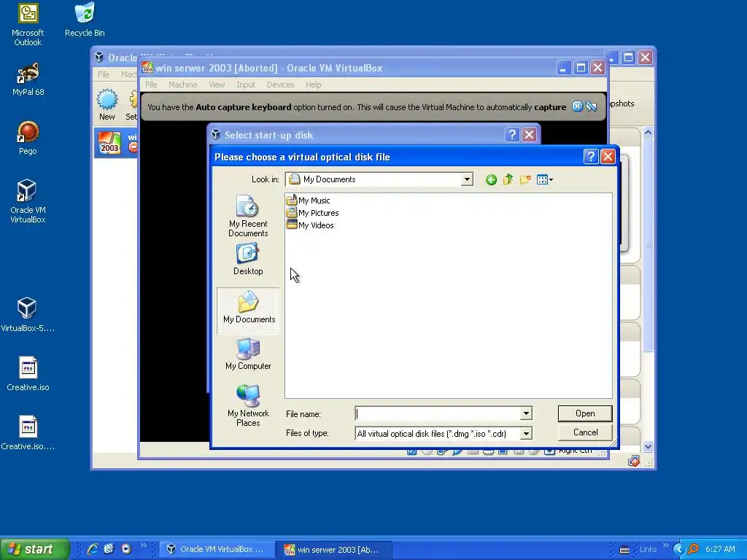Click the File name input field

[438, 413]
